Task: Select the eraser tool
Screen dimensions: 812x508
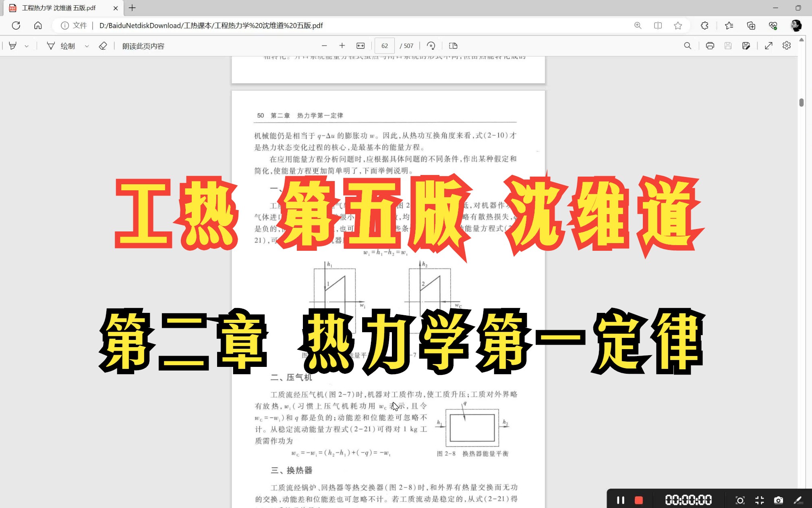Action: click(x=103, y=46)
